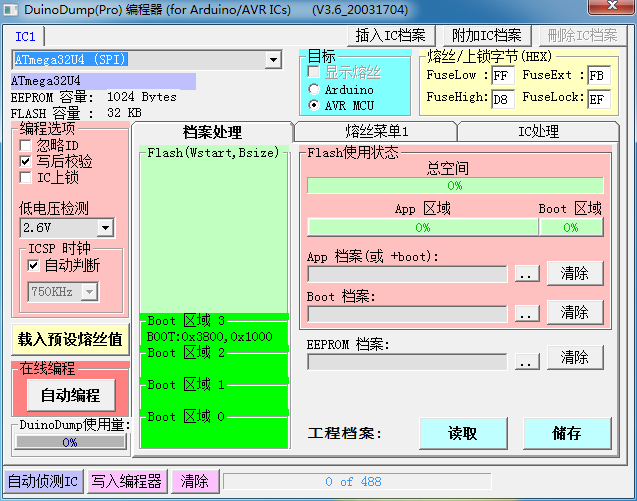
Task: Click the 总空间 usage progress bar
Action: 455,186
